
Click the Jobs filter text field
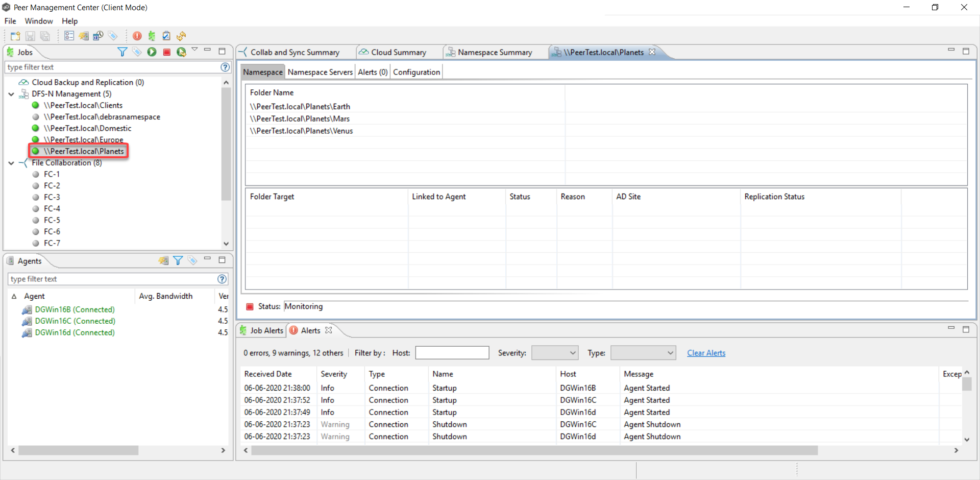(x=112, y=67)
